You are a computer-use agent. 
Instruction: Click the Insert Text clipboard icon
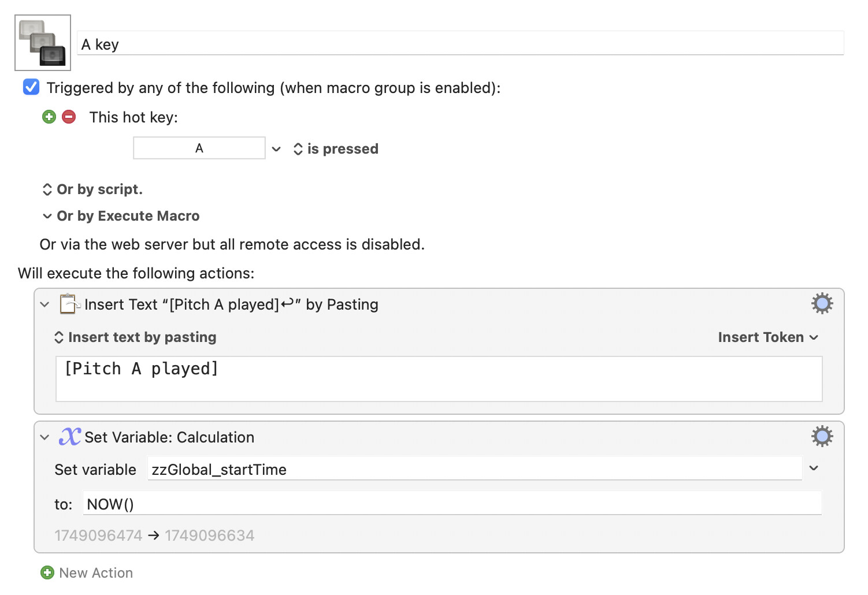click(x=69, y=304)
